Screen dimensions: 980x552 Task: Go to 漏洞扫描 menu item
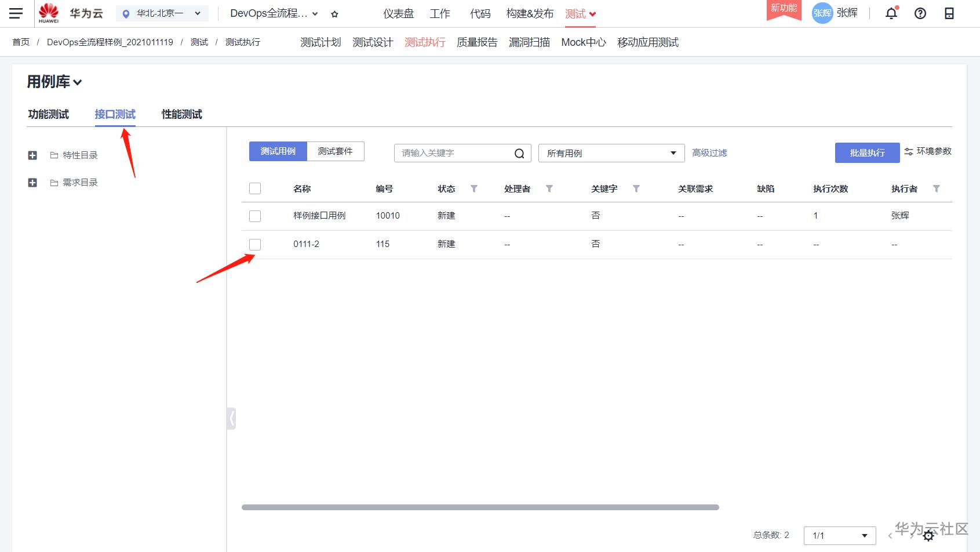tap(529, 42)
